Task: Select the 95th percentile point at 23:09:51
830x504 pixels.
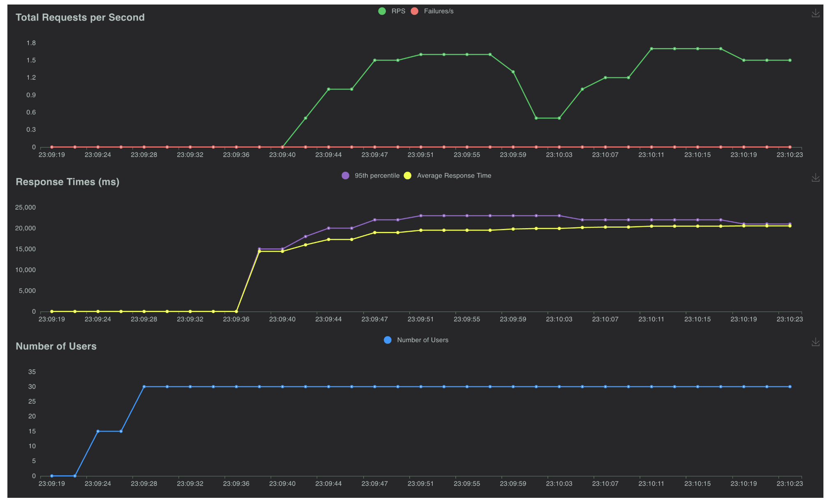Action: coord(421,215)
